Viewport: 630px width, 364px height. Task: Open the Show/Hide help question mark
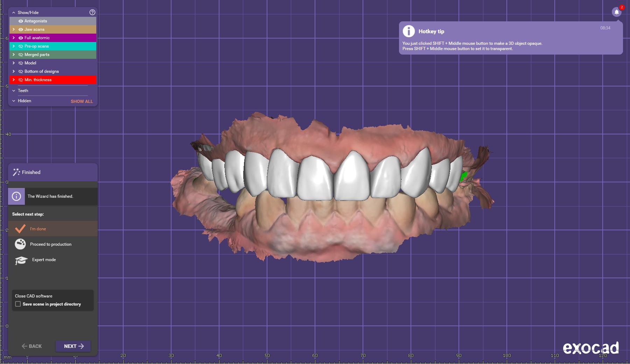[x=92, y=12]
